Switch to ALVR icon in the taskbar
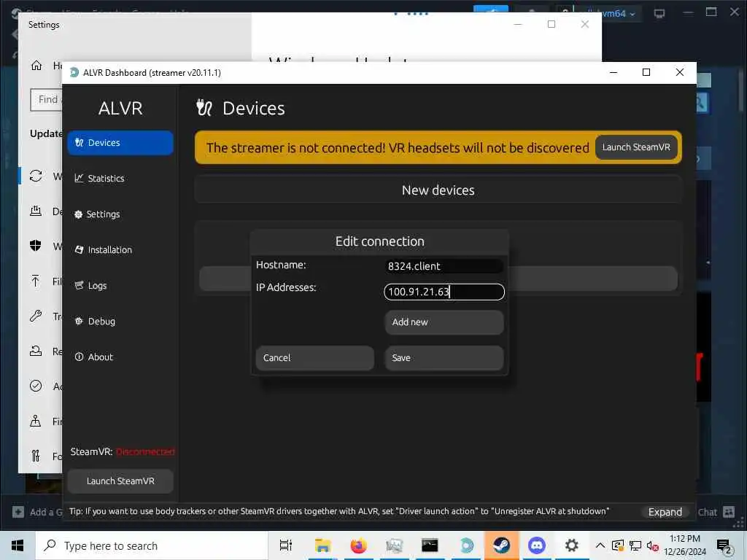Screen dimensions: 747x560 click(x=466, y=545)
